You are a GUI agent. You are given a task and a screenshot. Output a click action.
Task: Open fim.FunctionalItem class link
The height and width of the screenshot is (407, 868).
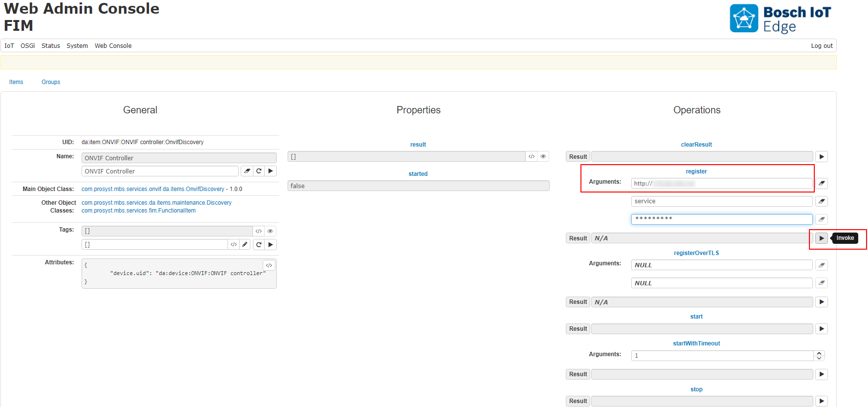(x=139, y=211)
